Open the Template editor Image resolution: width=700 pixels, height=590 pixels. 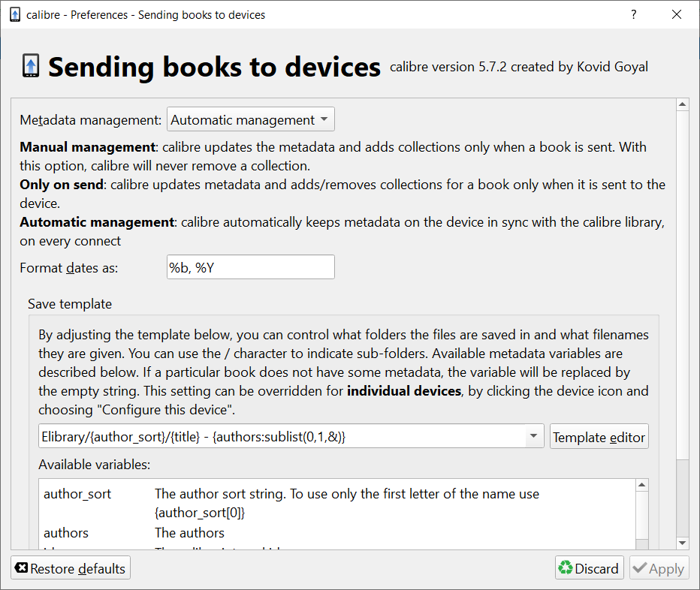click(599, 437)
